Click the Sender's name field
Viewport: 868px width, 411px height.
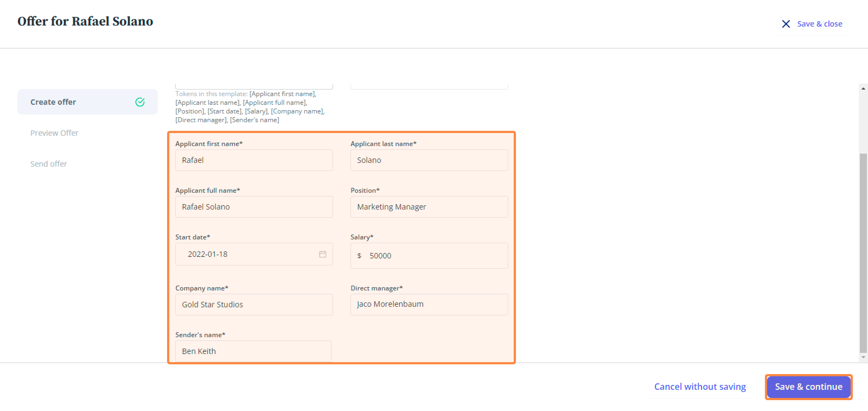(x=253, y=351)
